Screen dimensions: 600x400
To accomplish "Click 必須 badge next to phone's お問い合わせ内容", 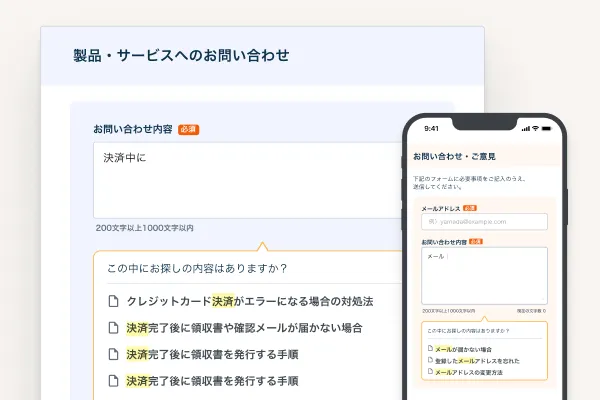I will point(476,242).
